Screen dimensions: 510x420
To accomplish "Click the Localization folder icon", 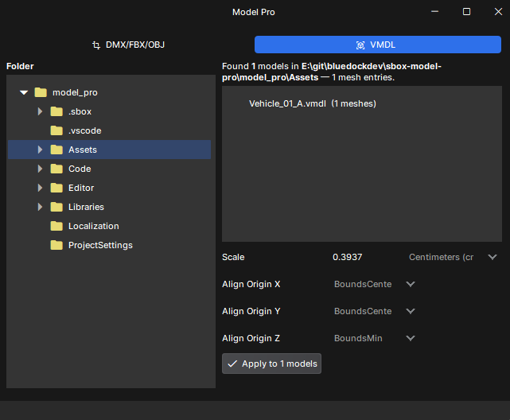I will pyautogui.click(x=56, y=226).
